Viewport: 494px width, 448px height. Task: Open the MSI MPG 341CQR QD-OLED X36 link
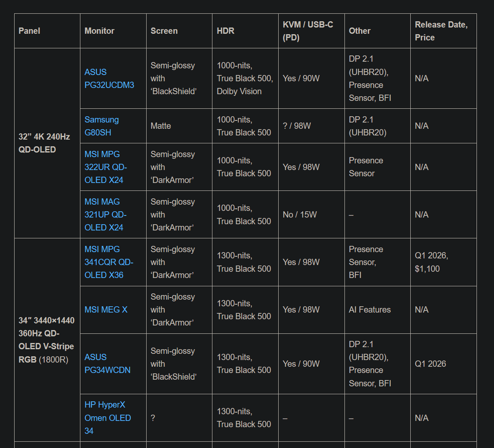pyautogui.click(x=108, y=262)
